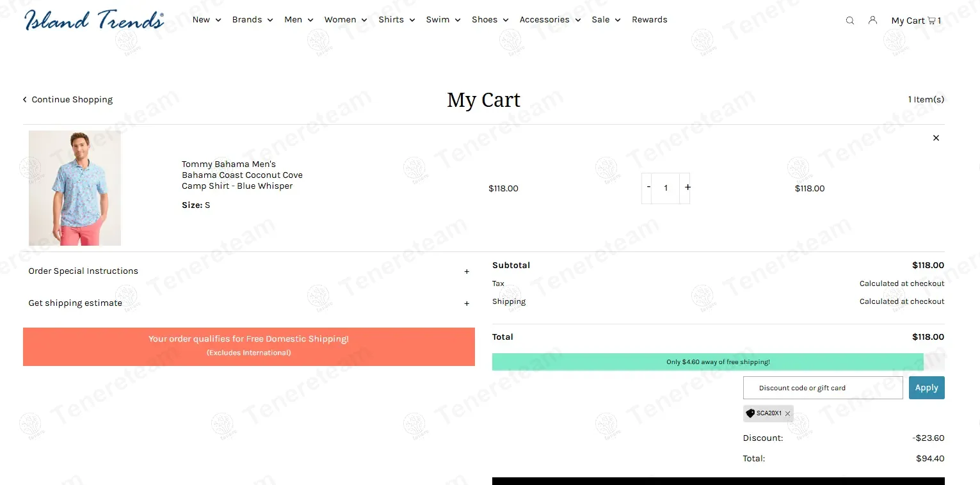Open the Sale dropdown menu
980x485 pixels.
pyautogui.click(x=606, y=20)
